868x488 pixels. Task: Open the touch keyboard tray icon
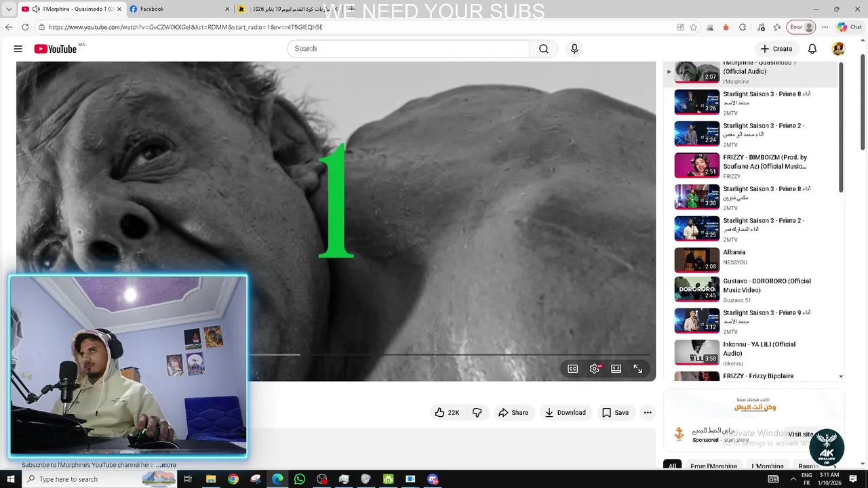pos(773,479)
